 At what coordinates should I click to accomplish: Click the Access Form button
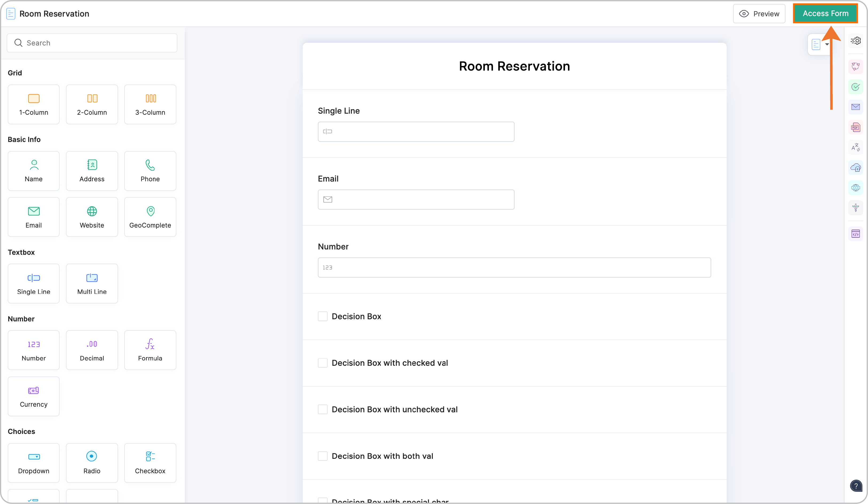pyautogui.click(x=825, y=13)
